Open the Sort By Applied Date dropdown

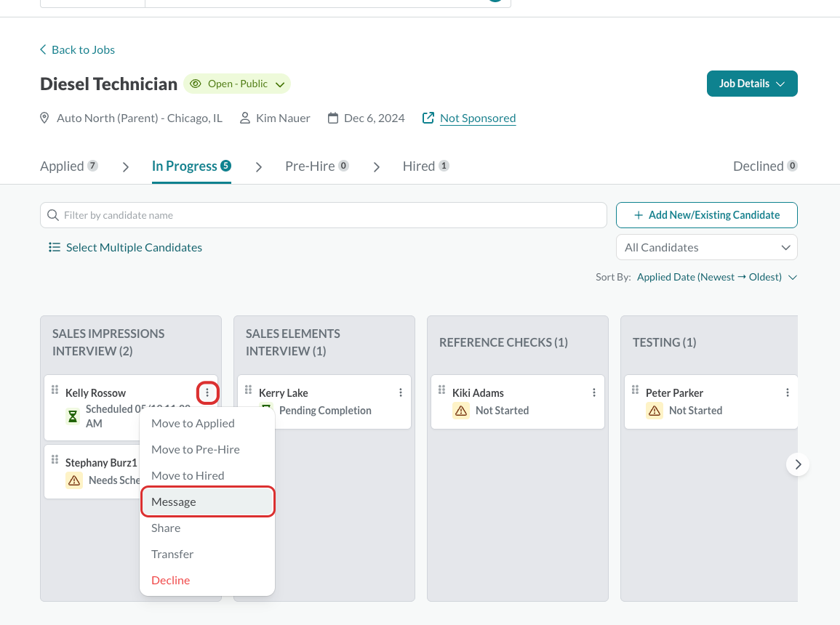coord(717,277)
